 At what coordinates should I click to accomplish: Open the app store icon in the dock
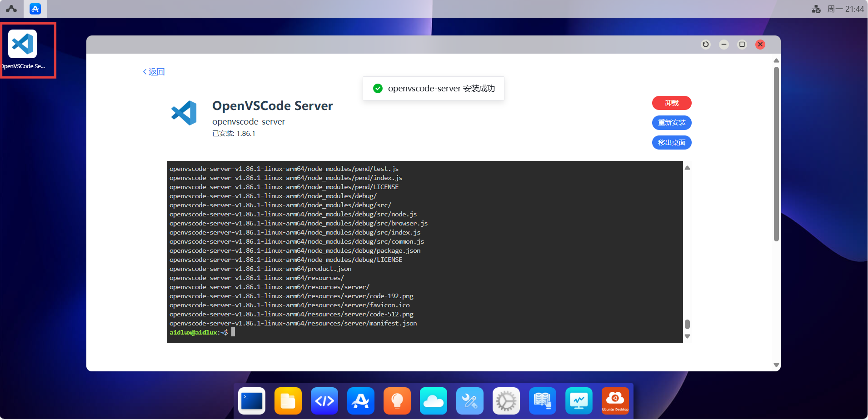[361, 401]
